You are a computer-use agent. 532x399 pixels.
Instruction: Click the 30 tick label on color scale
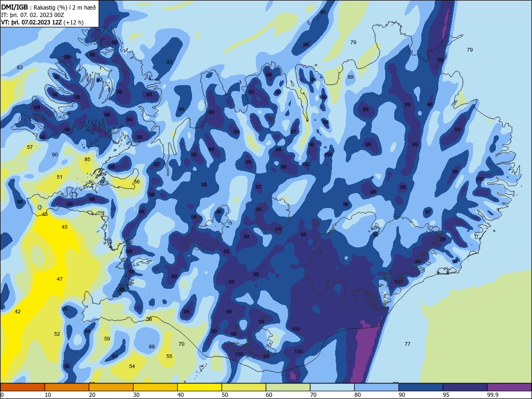point(136,395)
